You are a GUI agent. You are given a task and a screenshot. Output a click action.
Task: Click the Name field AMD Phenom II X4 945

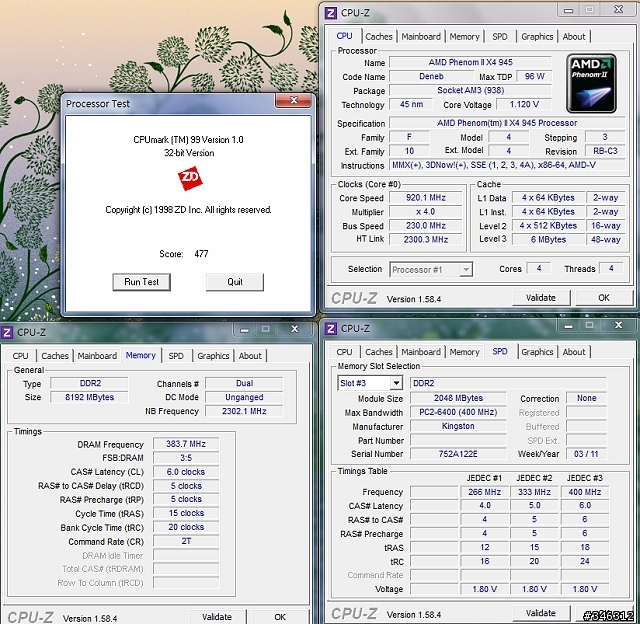471,62
